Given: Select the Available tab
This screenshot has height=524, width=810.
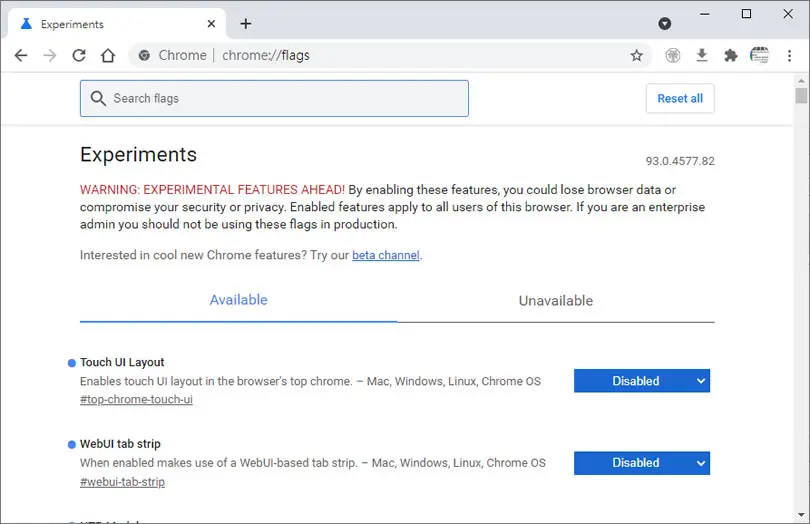Looking at the screenshot, I should point(239,300).
